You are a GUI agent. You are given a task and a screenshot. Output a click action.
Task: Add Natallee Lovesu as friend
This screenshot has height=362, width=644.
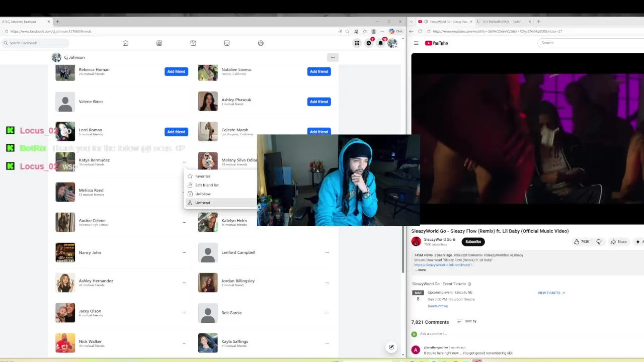[319, 71]
